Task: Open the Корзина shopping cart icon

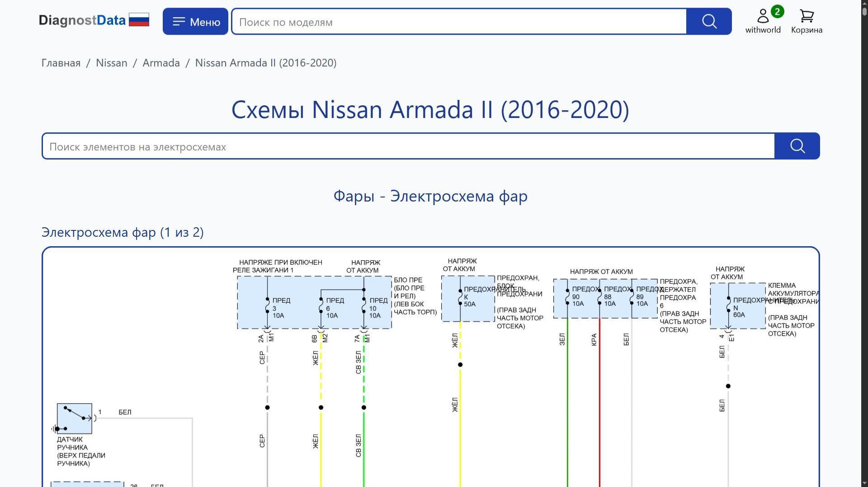Action: (807, 21)
